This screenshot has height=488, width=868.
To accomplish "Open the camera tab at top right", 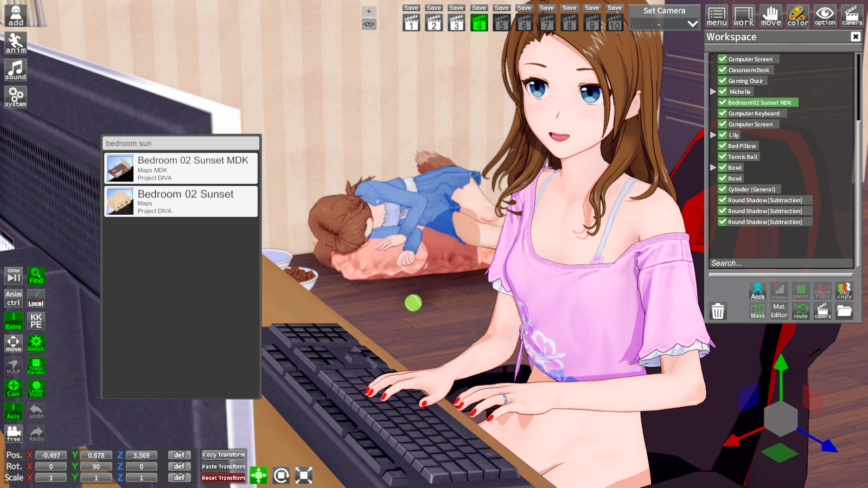I will [852, 16].
